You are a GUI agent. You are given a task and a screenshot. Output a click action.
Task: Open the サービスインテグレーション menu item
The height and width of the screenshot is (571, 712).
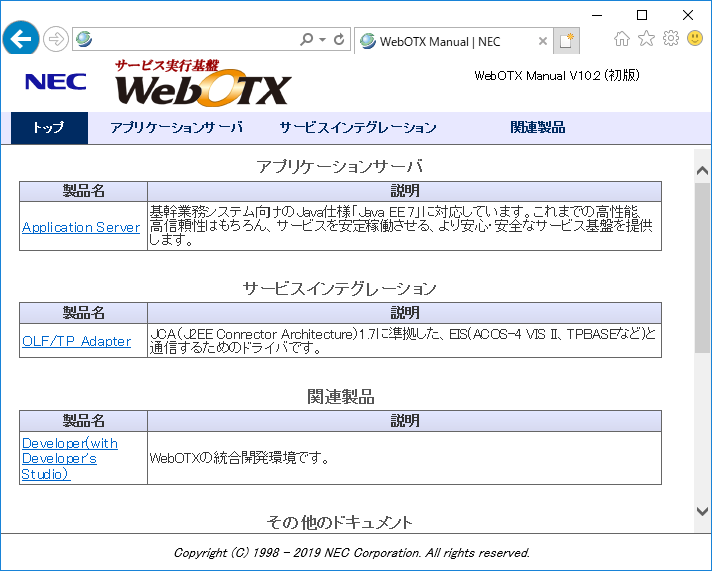coord(357,128)
